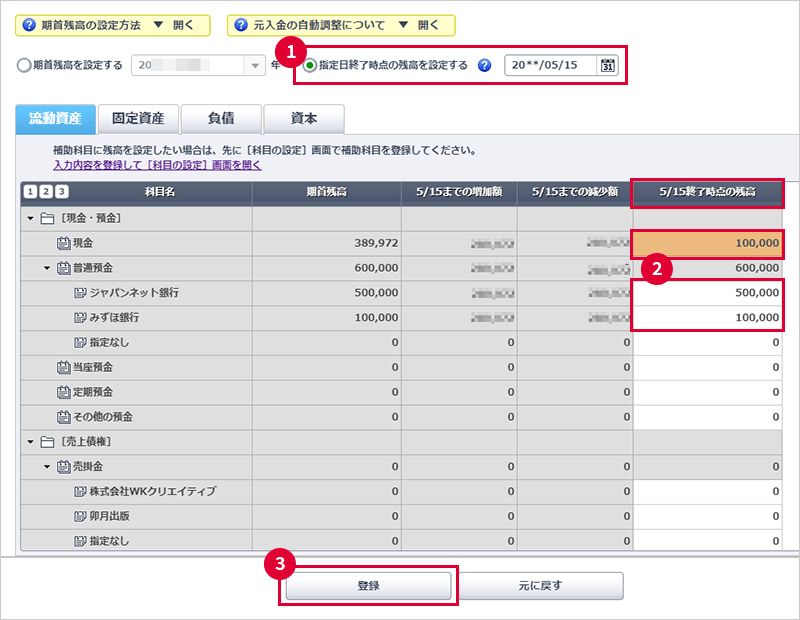Image resolution: width=800 pixels, height=620 pixels.
Task: Switch to the 固定資産 tab
Action: click(x=138, y=119)
